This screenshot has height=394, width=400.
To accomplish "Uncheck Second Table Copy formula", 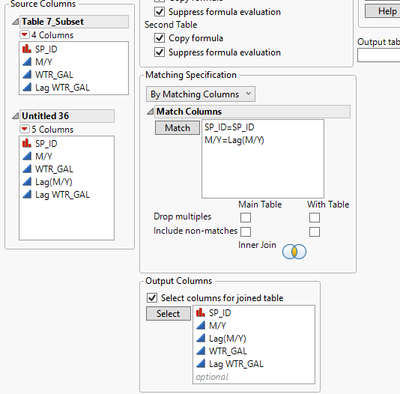I will (160, 38).
